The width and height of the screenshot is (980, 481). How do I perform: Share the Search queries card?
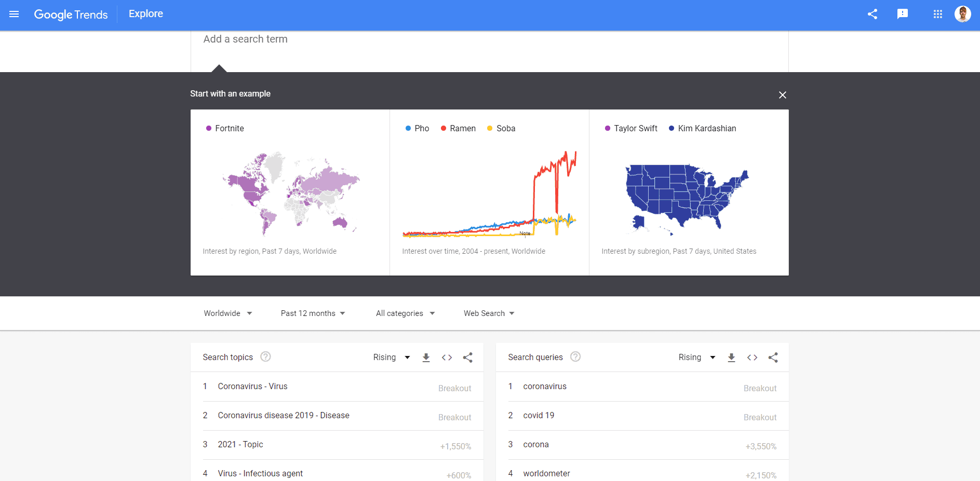[773, 358]
